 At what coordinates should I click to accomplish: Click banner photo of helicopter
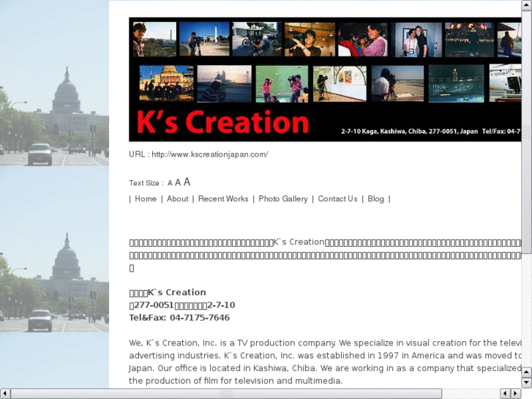pyautogui.click(x=505, y=83)
